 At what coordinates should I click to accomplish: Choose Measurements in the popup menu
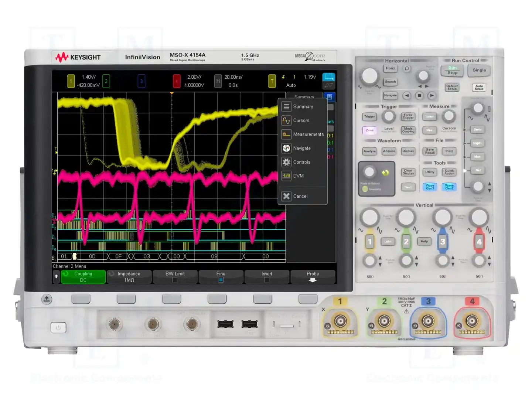pos(303,134)
